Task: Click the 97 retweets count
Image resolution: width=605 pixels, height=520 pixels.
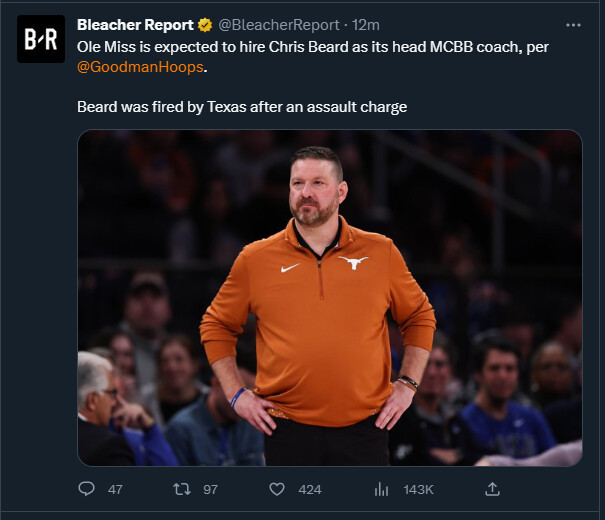Action: click(210, 489)
